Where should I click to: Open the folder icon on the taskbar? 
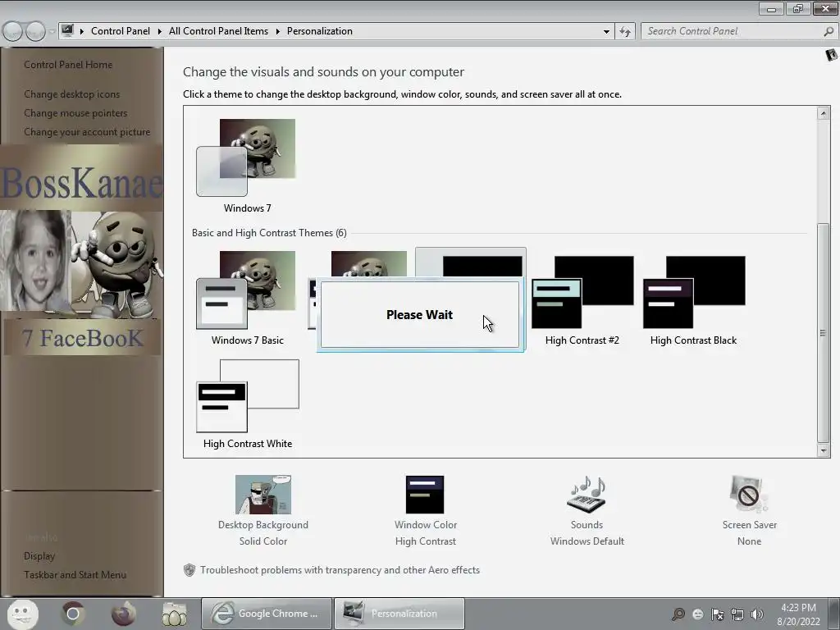174,614
